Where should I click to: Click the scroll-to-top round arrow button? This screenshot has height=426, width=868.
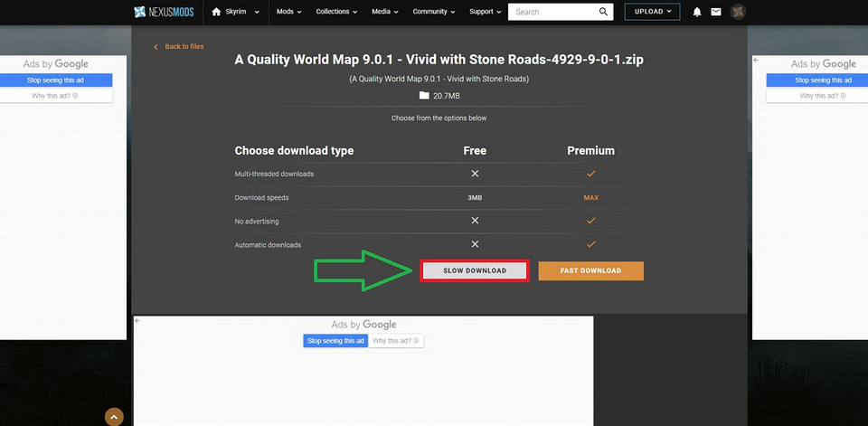point(114,417)
